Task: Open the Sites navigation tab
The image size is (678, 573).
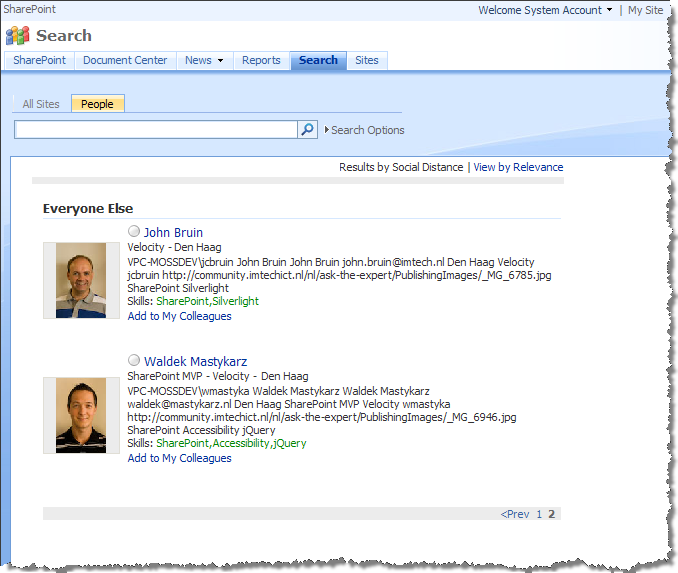Action: click(x=367, y=60)
